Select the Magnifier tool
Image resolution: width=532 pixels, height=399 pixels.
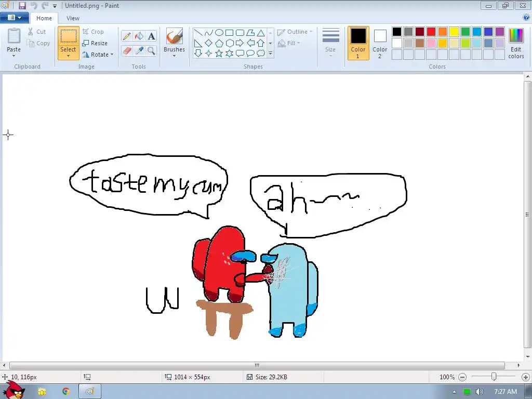pos(151,51)
